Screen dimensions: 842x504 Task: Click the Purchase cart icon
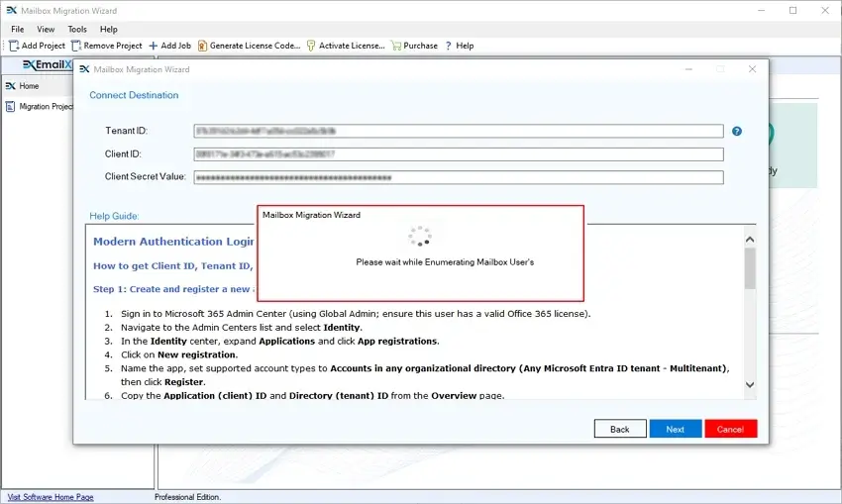pyautogui.click(x=396, y=46)
